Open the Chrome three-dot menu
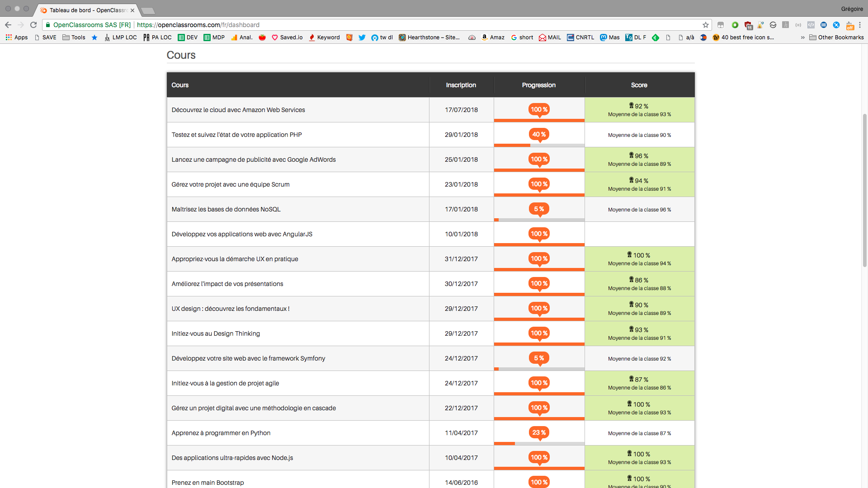The height and width of the screenshot is (488, 868). pos(860,25)
